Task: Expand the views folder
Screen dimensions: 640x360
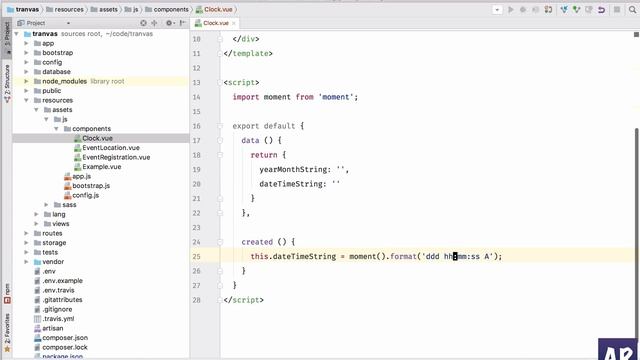Action: tap(36, 224)
